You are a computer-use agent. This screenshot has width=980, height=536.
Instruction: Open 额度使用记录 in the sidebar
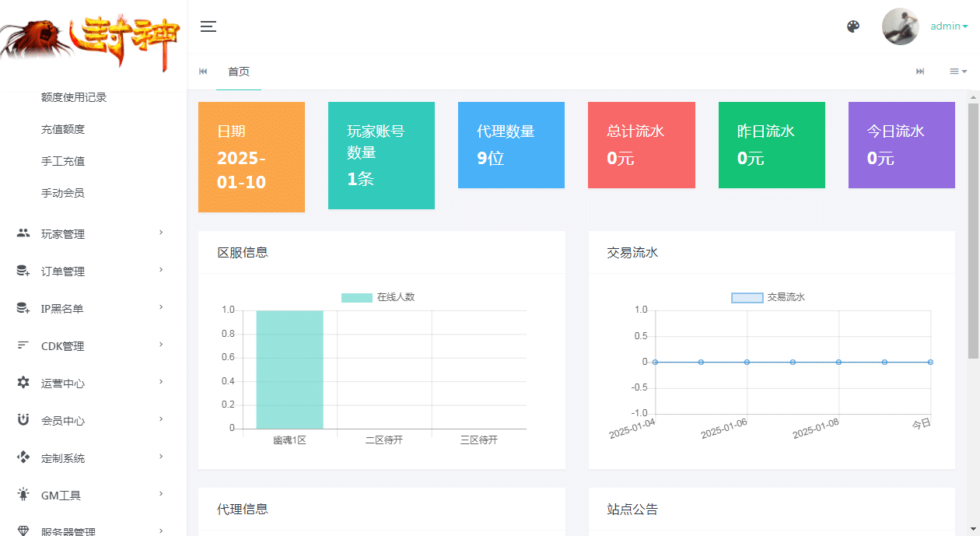74,97
